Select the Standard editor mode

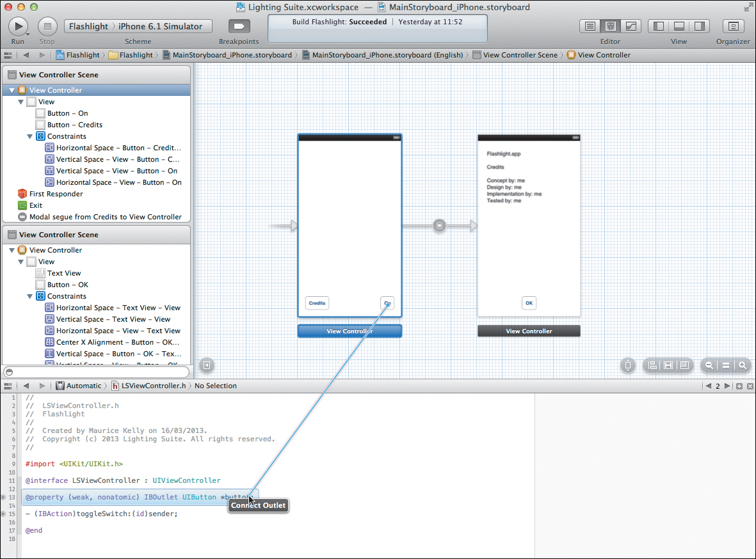[590, 26]
